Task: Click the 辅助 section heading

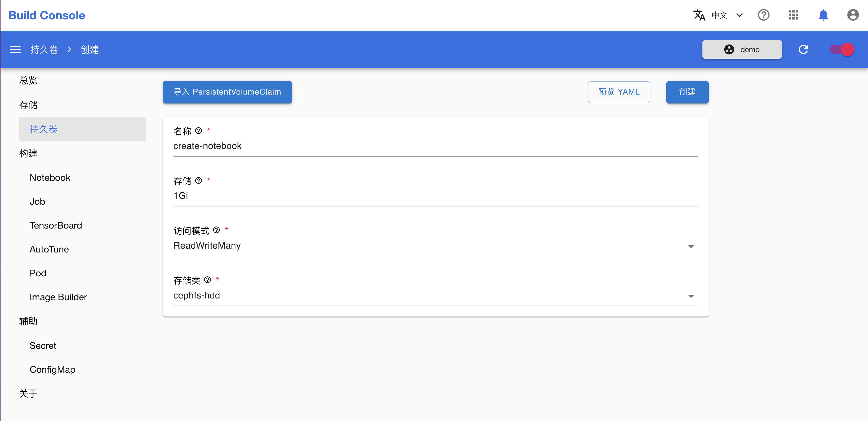Action: [x=28, y=322]
